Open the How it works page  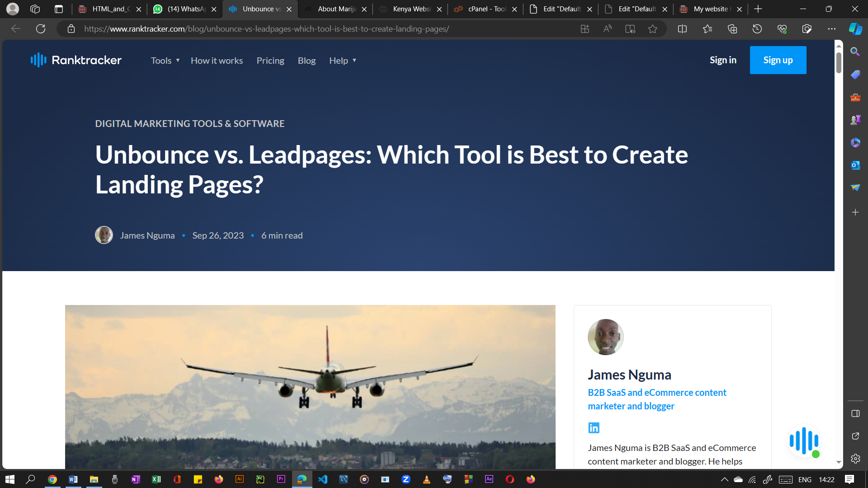pos(217,61)
